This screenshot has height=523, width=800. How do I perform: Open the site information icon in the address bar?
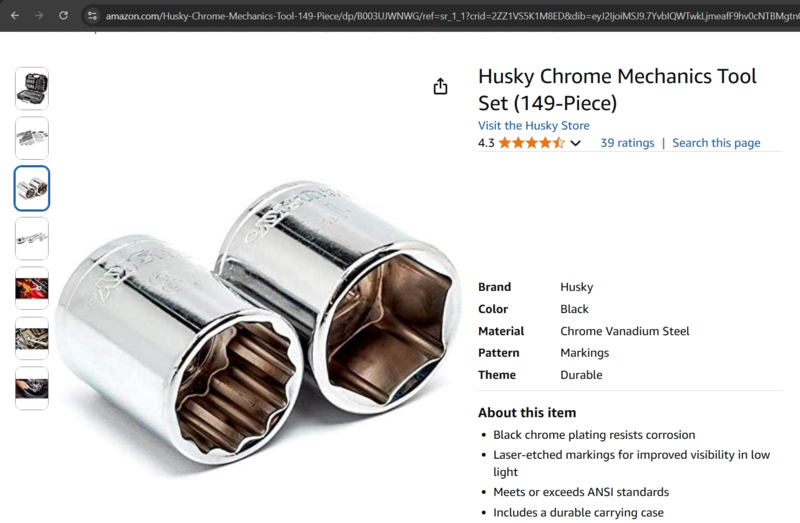coord(92,16)
